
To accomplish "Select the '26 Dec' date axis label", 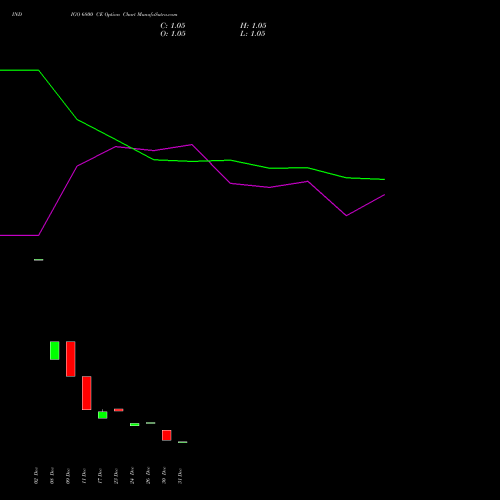I will [x=148, y=476].
